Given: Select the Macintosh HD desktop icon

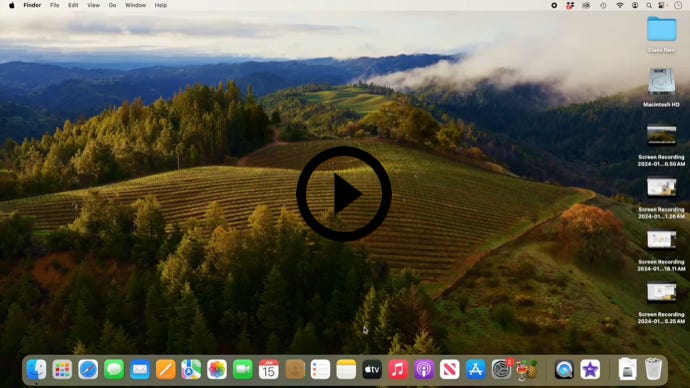Looking at the screenshot, I should (x=661, y=88).
